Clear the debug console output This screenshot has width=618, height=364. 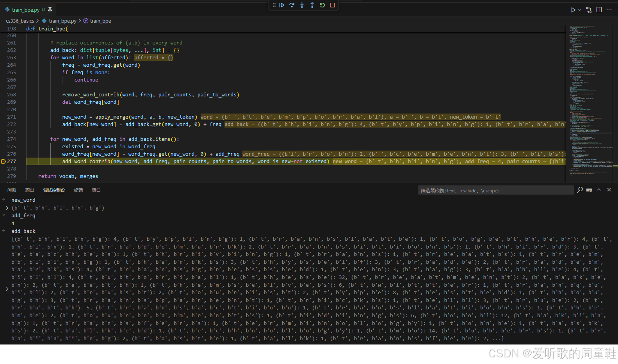pyautogui.click(x=589, y=190)
